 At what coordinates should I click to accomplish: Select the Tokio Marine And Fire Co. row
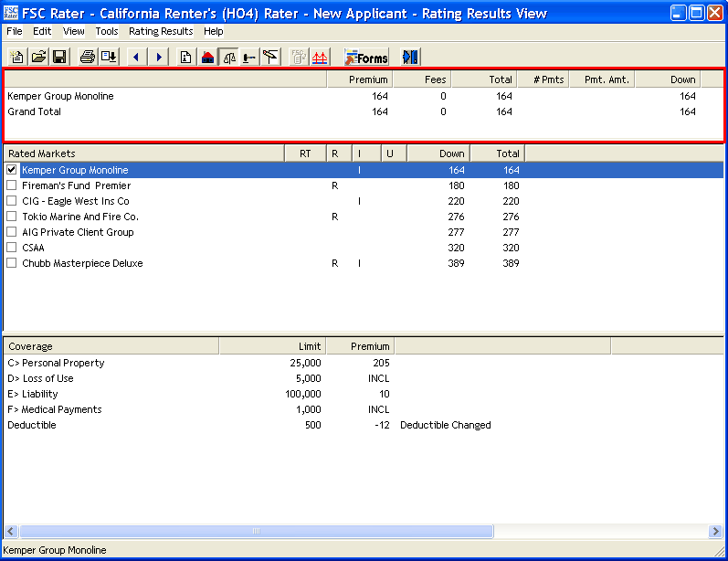(x=364, y=217)
